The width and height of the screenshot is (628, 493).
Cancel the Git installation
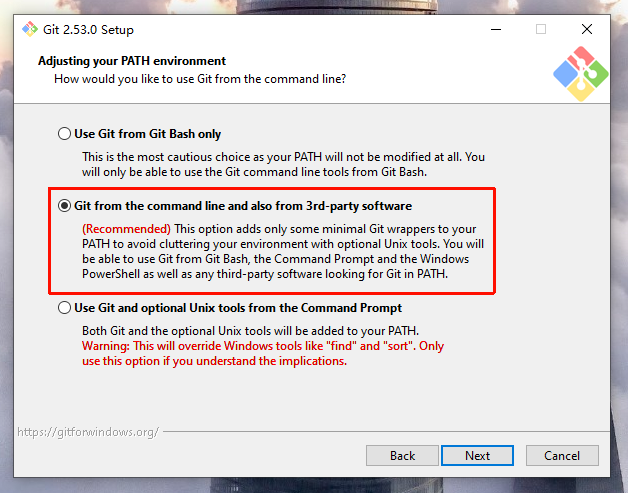562,455
